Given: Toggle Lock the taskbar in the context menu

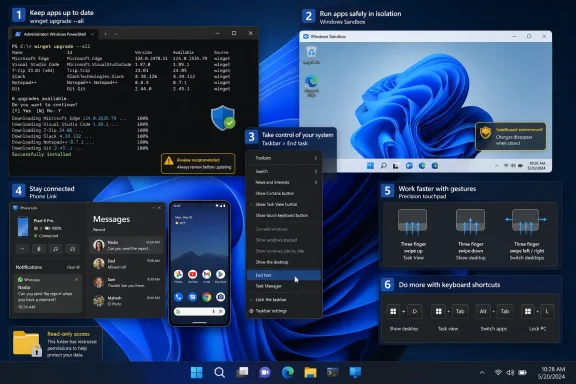Looking at the screenshot, I should coord(284,299).
